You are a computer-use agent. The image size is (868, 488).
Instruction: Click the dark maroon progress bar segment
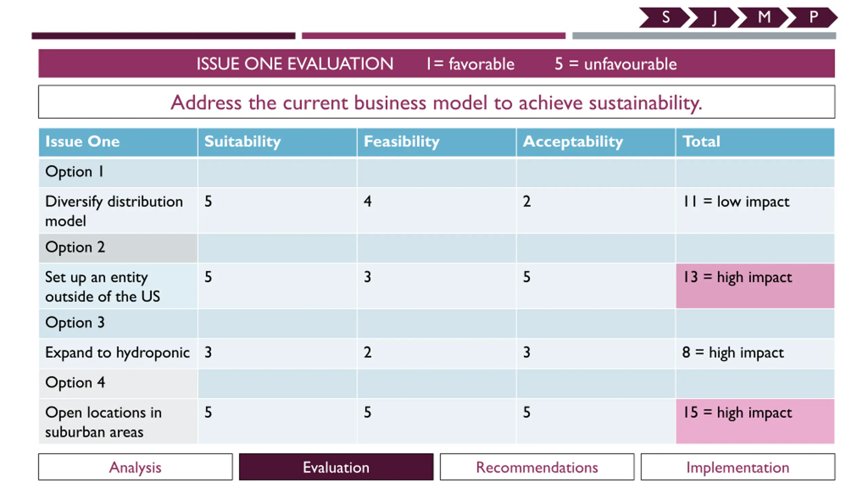163,36
